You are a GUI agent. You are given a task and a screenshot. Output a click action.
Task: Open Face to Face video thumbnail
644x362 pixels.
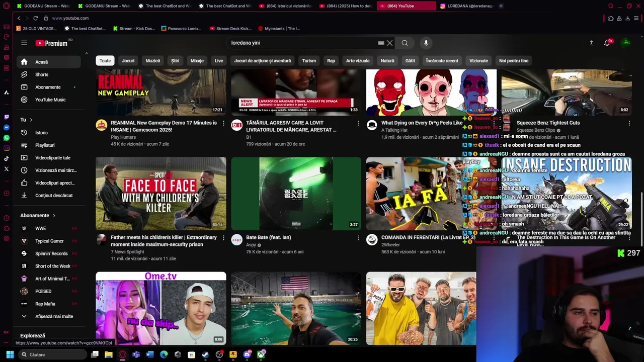(x=161, y=194)
